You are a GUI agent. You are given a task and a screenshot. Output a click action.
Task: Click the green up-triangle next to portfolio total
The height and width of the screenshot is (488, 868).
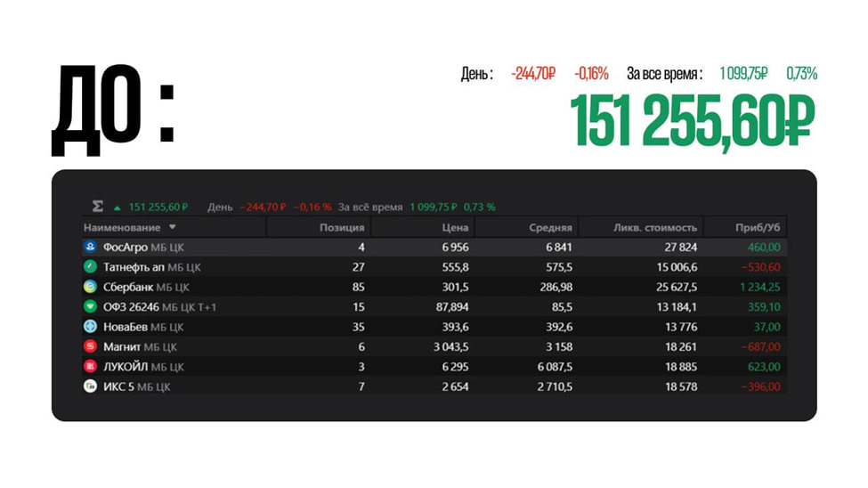118,207
